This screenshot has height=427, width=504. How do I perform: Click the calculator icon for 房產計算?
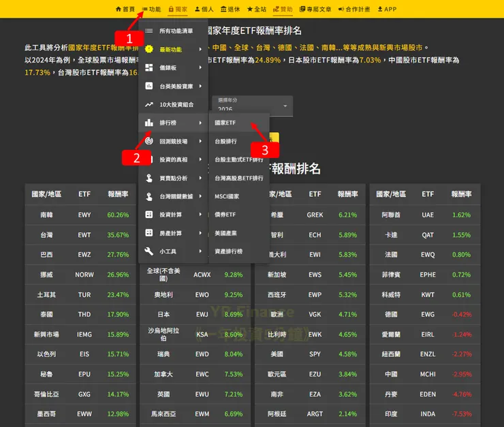(149, 233)
